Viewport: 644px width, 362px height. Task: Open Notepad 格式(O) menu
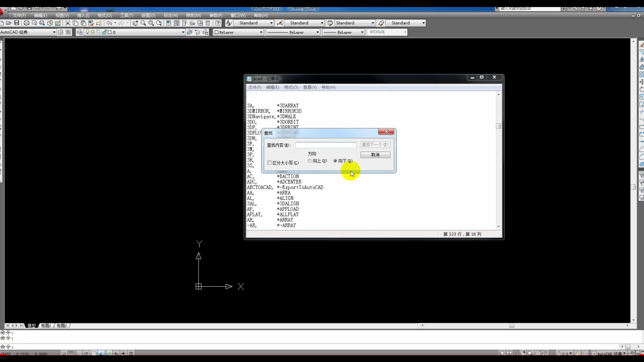pyautogui.click(x=291, y=87)
